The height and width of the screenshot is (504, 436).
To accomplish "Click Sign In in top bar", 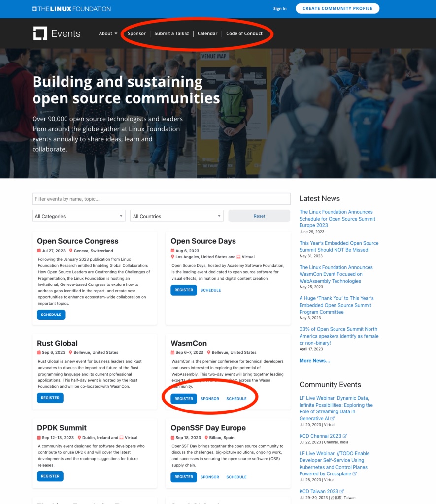I will [280, 9].
